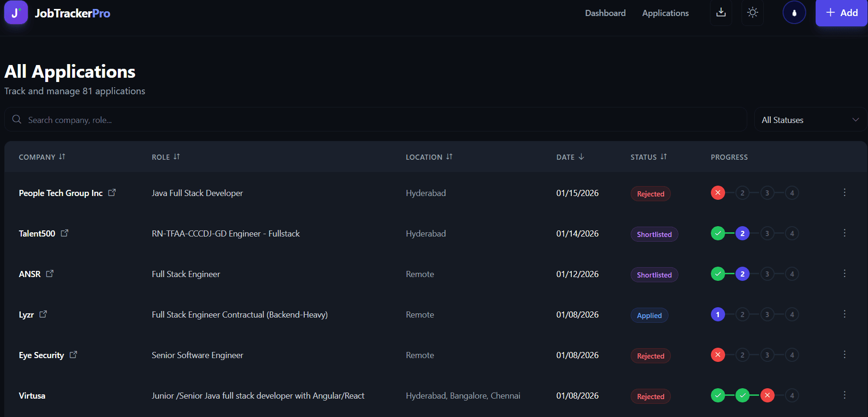The image size is (868, 417).
Task: Go to the Applications nav item
Action: pyautogui.click(x=665, y=13)
